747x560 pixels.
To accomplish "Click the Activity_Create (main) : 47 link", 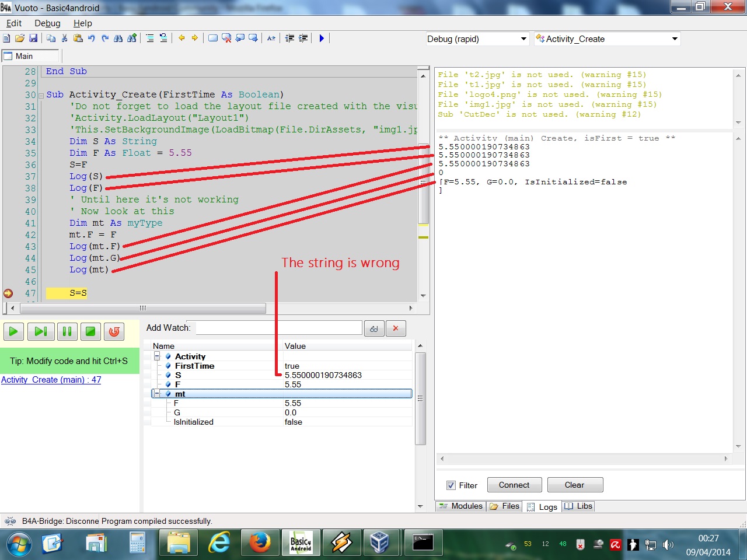I will 51,380.
